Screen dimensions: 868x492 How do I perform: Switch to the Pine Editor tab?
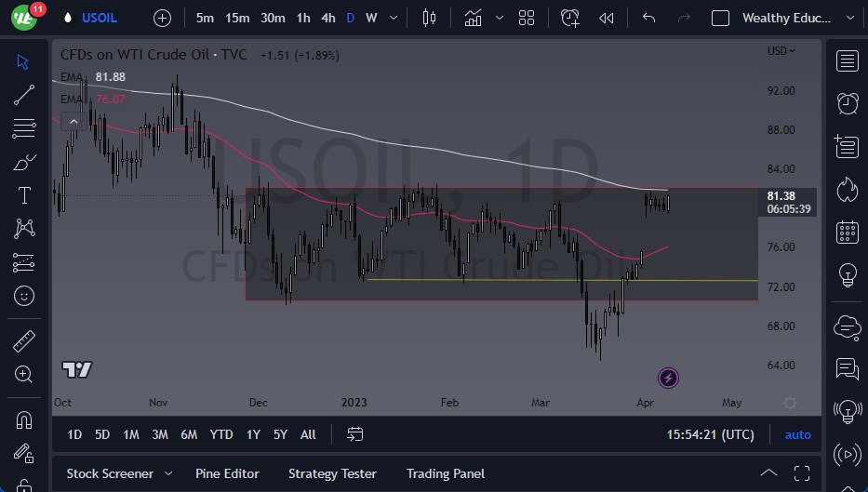pyautogui.click(x=227, y=473)
